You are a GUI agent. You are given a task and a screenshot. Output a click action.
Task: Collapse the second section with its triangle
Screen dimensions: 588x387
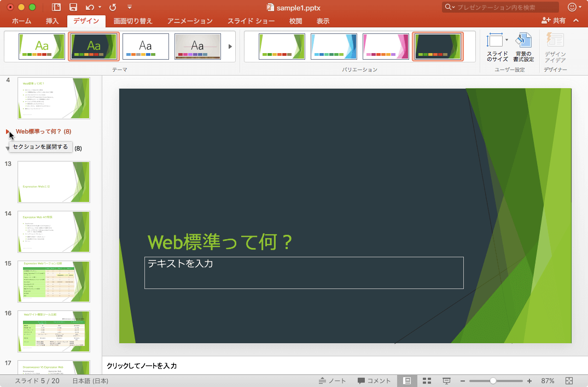click(x=7, y=149)
